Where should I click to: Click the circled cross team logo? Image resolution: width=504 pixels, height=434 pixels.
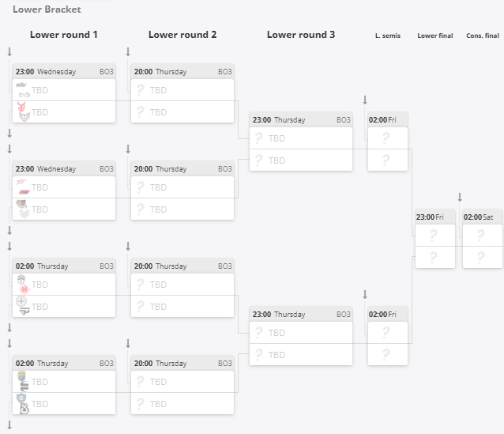click(21, 301)
